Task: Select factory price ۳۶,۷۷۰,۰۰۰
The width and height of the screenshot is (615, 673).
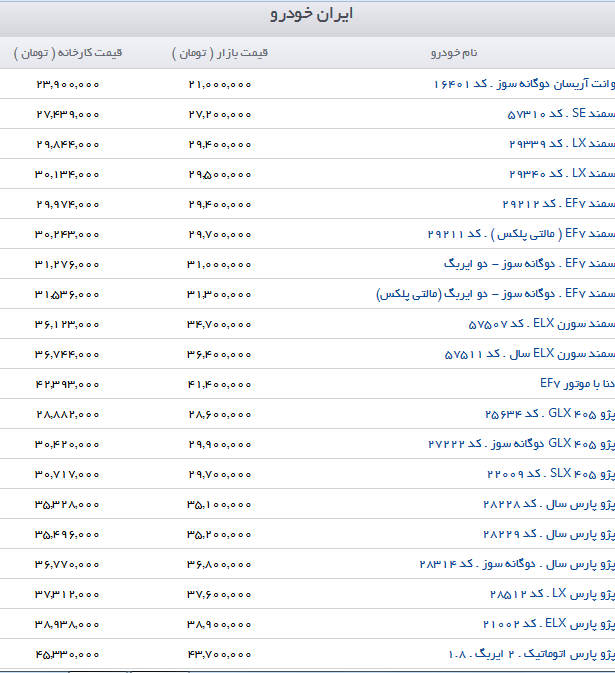Action: (x=67, y=565)
